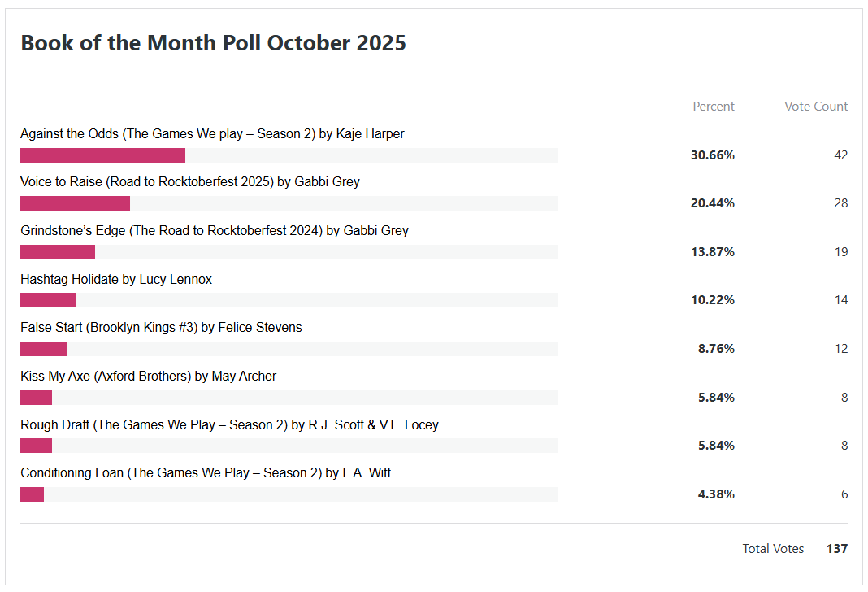Click the pink result bar for Conditioning Loan
This screenshot has width=868, height=592.
coord(32,494)
